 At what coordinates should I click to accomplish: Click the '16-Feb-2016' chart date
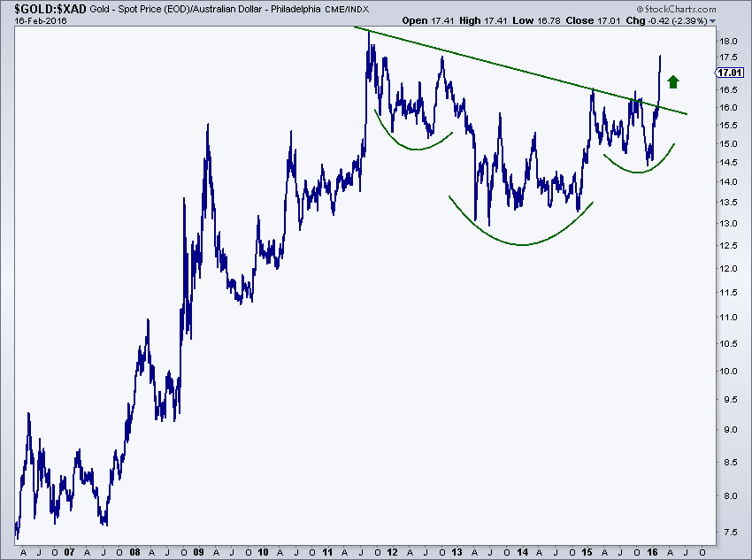tap(41, 20)
